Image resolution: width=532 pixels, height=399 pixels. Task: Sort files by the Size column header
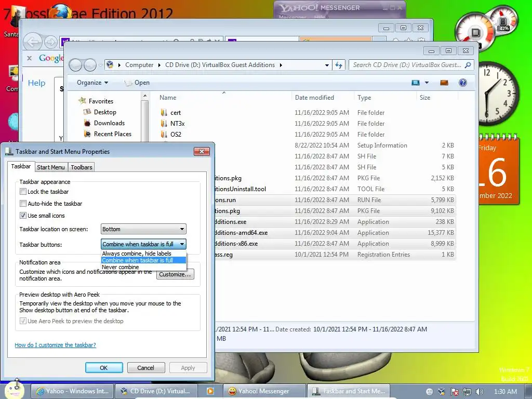coord(436,97)
